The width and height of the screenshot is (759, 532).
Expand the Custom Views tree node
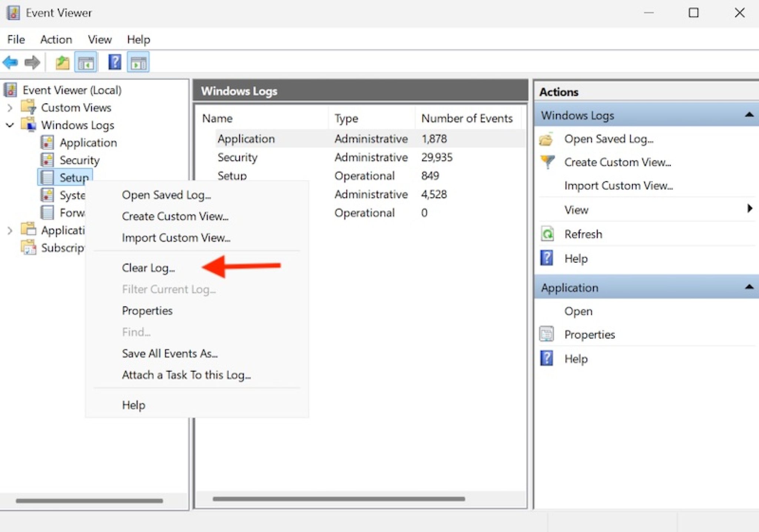coord(10,107)
